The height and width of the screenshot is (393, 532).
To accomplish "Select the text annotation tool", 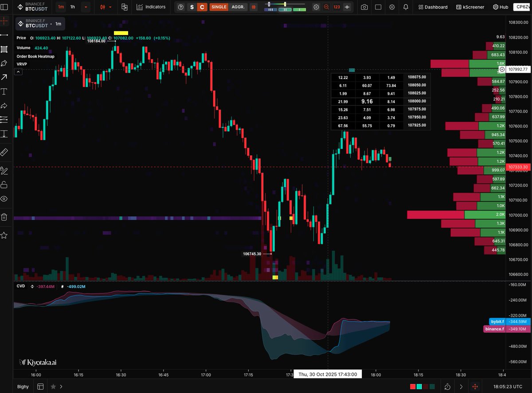I will pos(4,91).
